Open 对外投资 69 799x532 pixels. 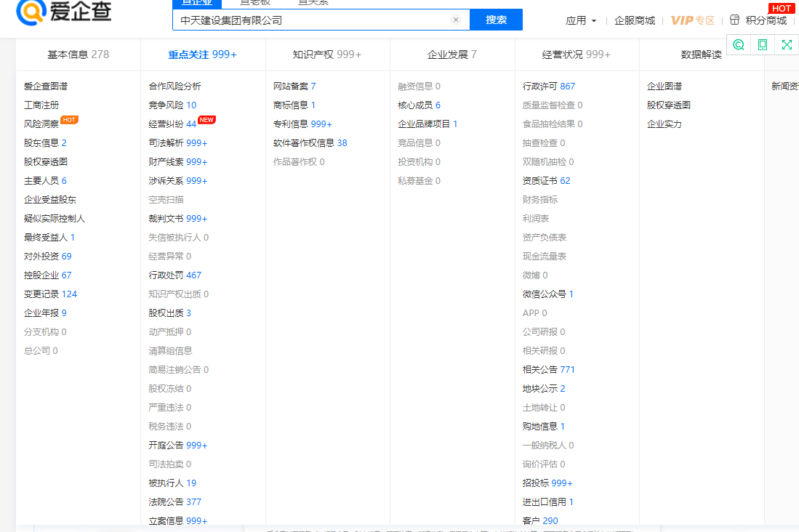(x=47, y=256)
